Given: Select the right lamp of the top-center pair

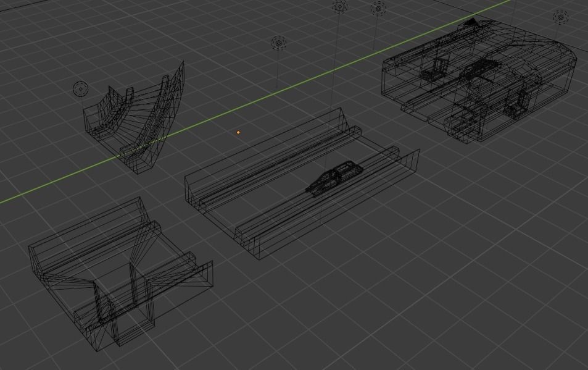Looking at the screenshot, I should [x=378, y=8].
